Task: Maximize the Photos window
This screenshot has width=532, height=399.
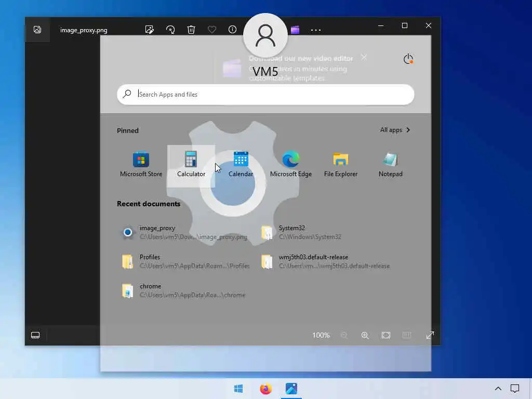Action: click(404, 25)
